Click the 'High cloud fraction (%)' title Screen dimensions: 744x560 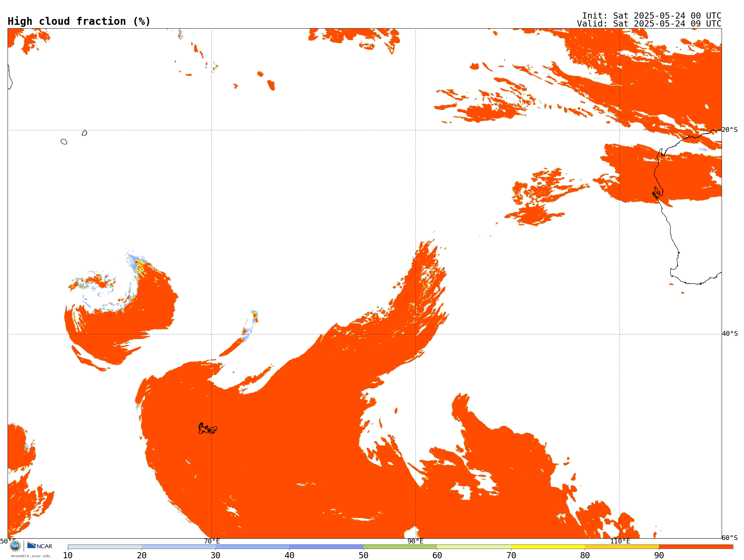(x=79, y=21)
